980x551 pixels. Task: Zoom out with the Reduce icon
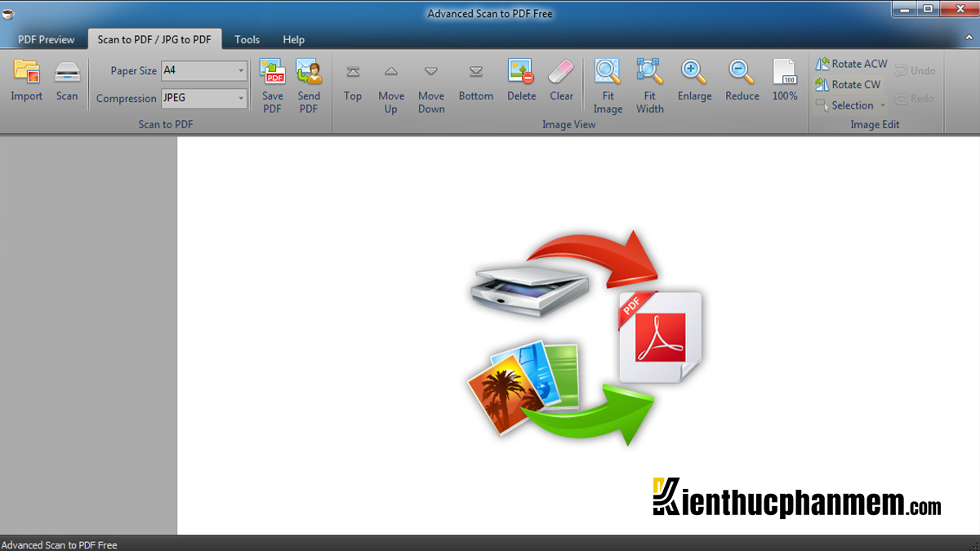pos(742,71)
